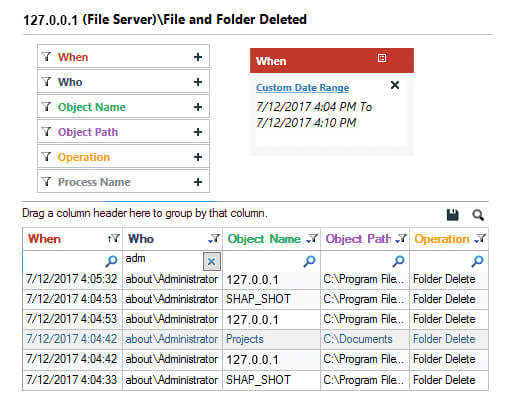The height and width of the screenshot is (402, 515).
Task: Sort by the When column header
Action: (44, 239)
